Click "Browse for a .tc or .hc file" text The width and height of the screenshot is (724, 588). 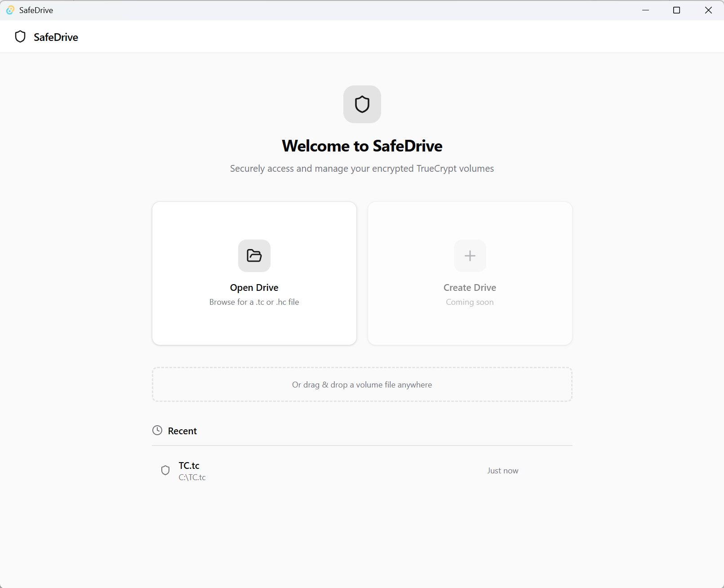pos(254,302)
